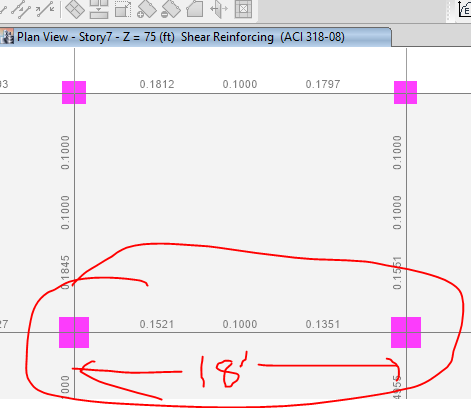The image size is (471, 408).
Task: Click the area icon with minus sign
Action: (x=171, y=9)
